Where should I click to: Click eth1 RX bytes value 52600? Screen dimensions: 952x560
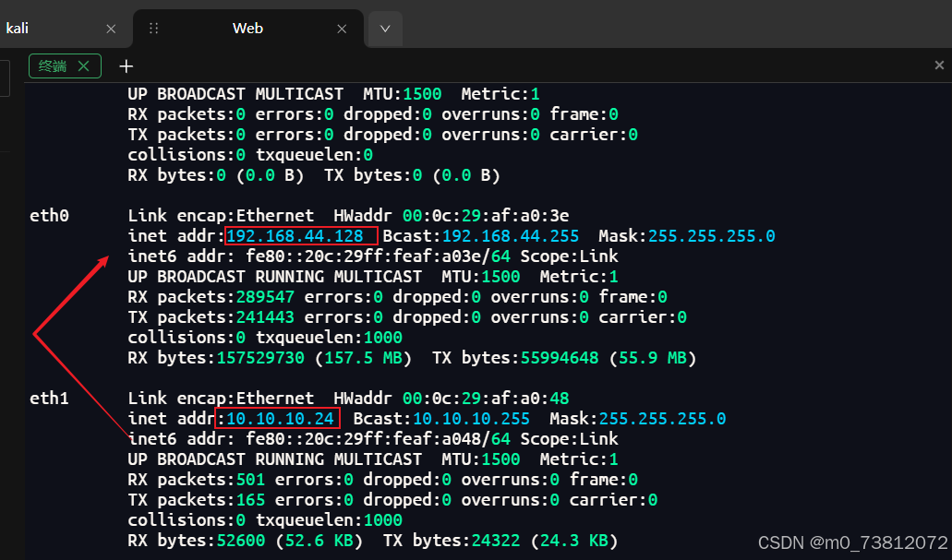tap(241, 541)
